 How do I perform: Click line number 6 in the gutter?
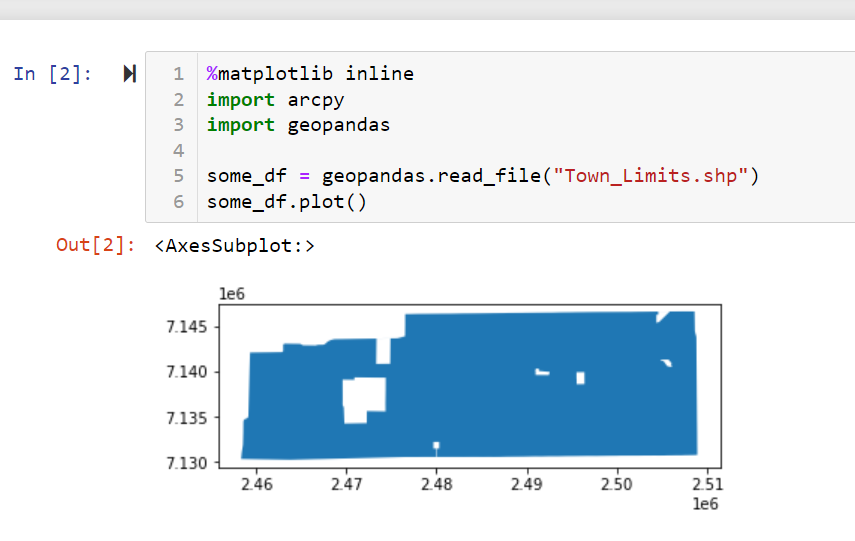tap(178, 202)
